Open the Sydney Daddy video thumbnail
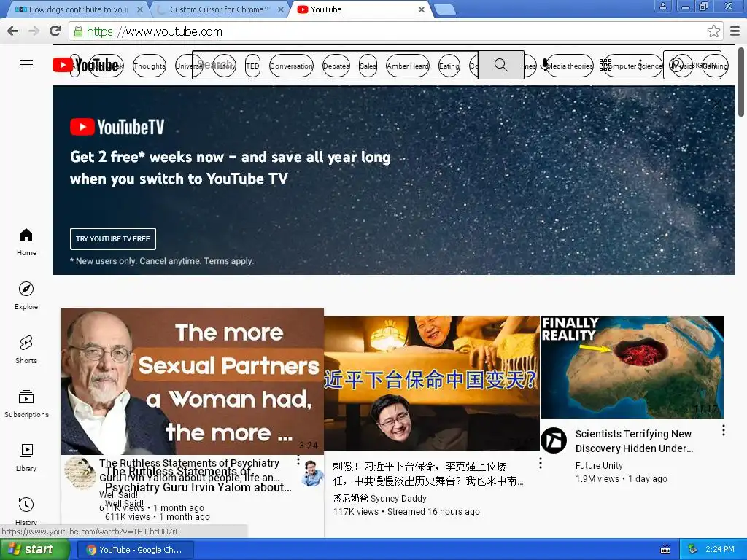The image size is (747, 560). (x=432, y=384)
